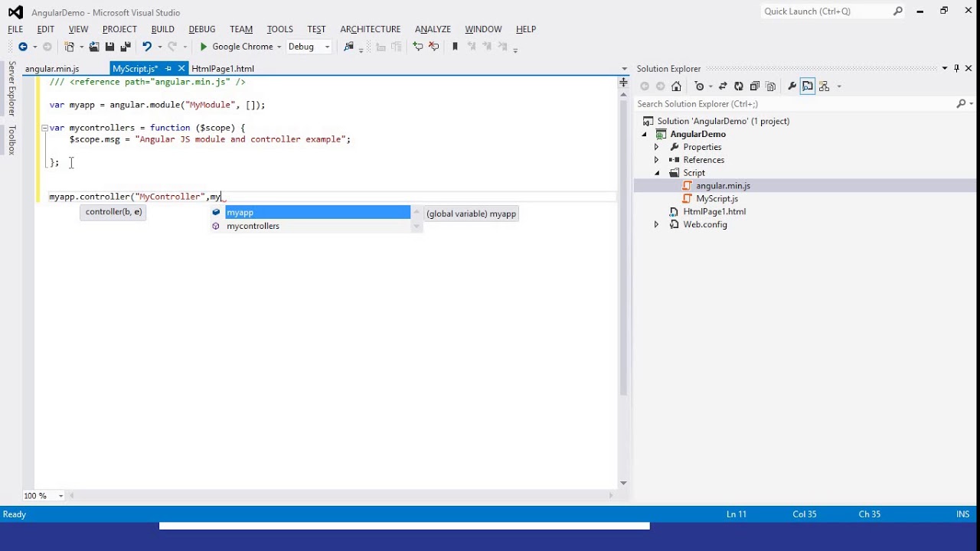
Task: Close the MyScript.js tab
Action: [x=181, y=69]
